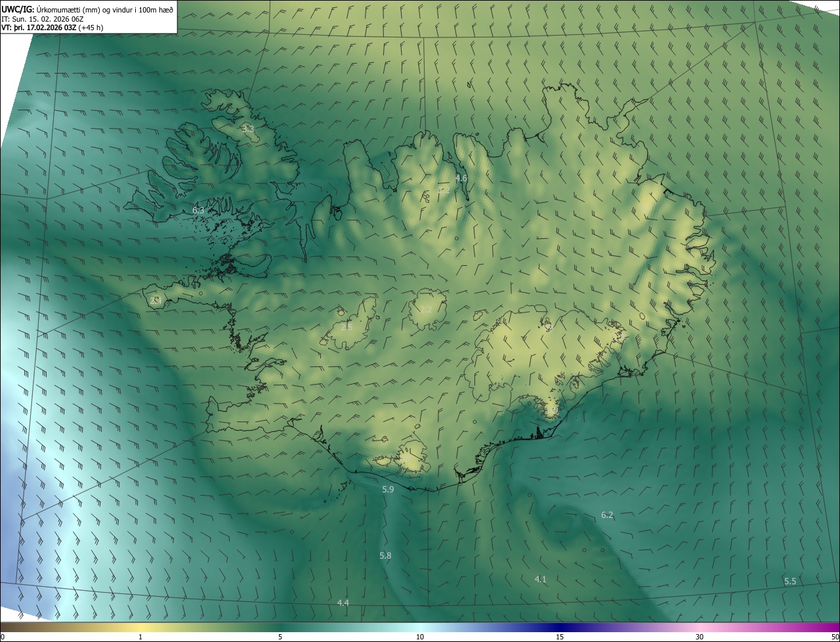Click the 2.2 value inside the central glacier outline

click(x=426, y=309)
